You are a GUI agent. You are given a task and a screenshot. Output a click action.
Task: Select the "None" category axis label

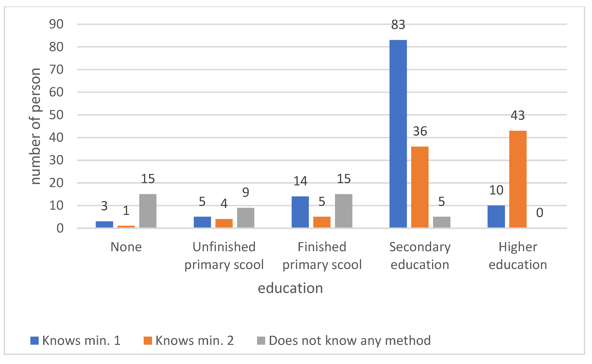coord(126,247)
